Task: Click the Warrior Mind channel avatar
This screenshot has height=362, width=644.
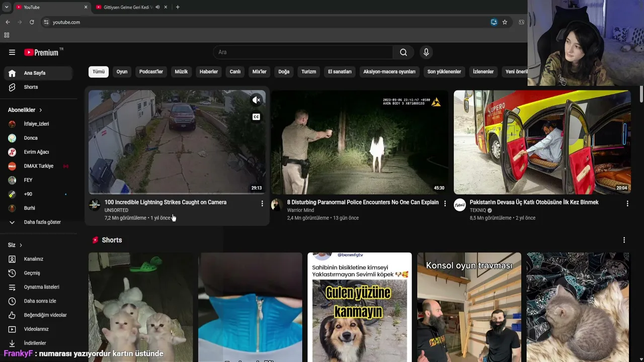Action: click(277, 205)
